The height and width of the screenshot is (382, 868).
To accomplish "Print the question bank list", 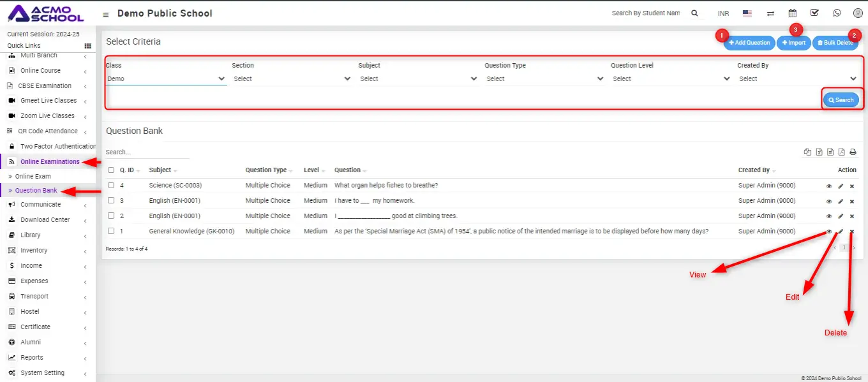I will click(x=853, y=152).
